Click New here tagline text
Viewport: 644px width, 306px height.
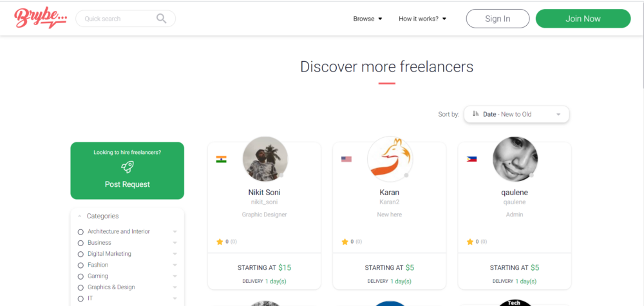pos(390,215)
